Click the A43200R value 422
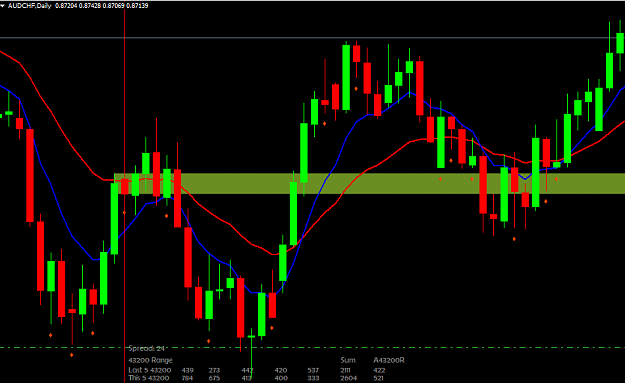 (x=379, y=370)
